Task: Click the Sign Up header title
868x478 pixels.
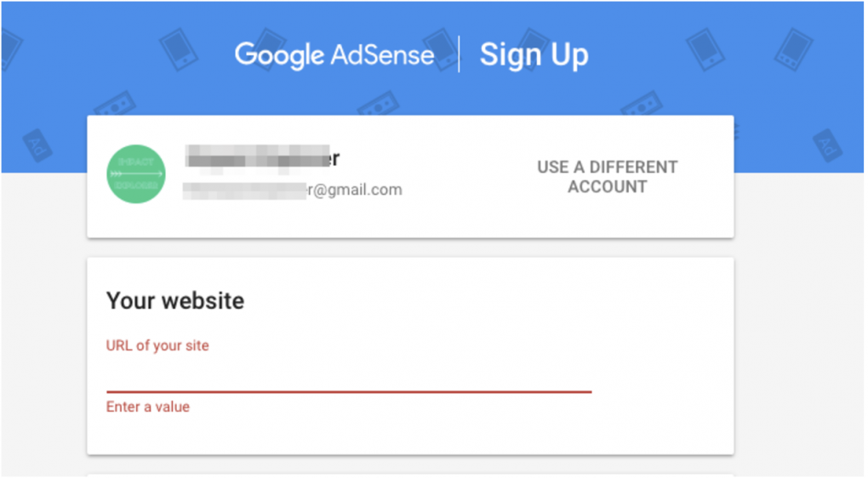Action: coord(534,55)
